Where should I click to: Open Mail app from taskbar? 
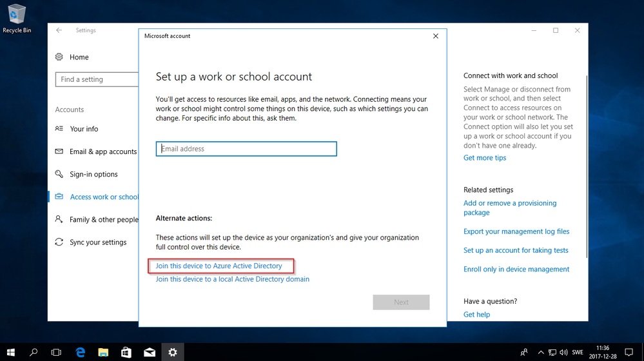click(x=150, y=352)
